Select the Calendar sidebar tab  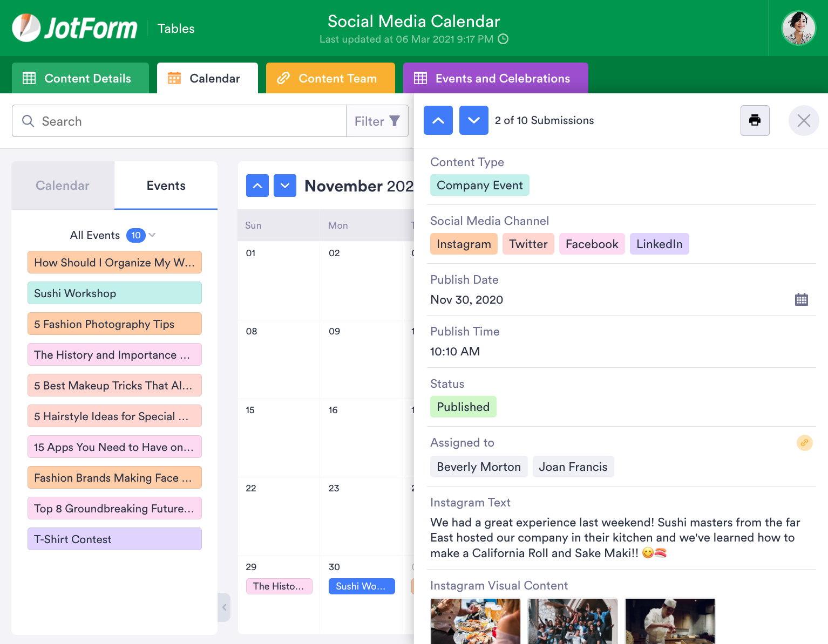(x=62, y=186)
